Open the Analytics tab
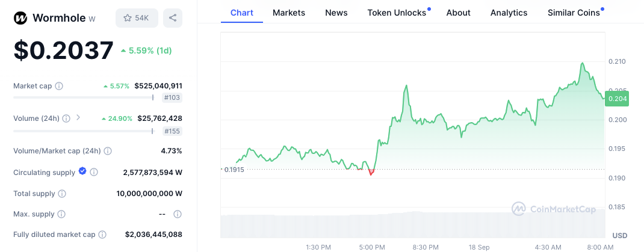The width and height of the screenshot is (644, 252). click(x=509, y=13)
